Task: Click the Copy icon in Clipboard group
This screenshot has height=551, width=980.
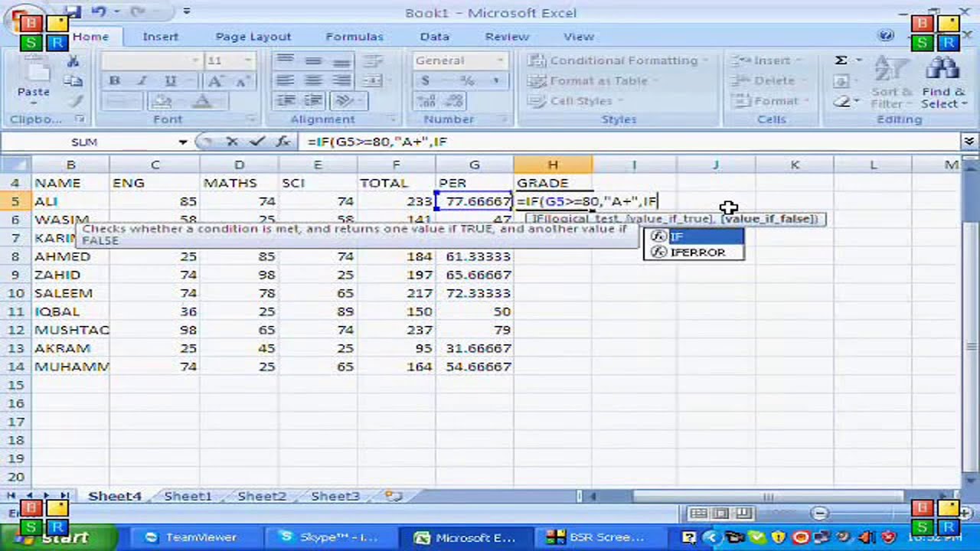Action: click(73, 81)
